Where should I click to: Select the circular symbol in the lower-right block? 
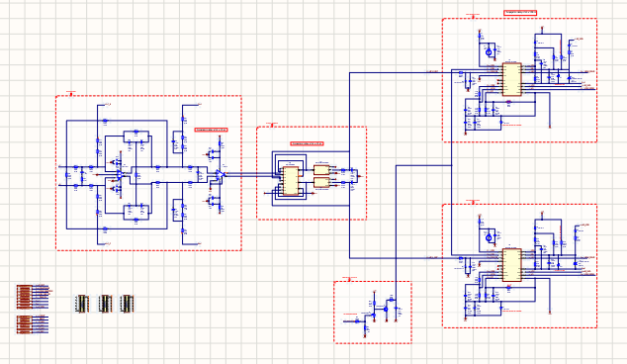(489, 238)
